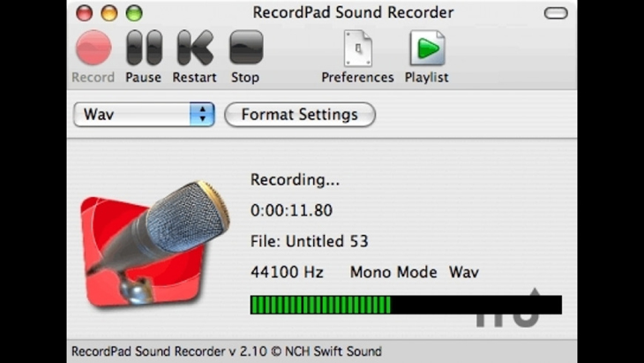Toggle the toolbar using the title bar pill button
This screenshot has height=363, width=644.
click(x=556, y=13)
